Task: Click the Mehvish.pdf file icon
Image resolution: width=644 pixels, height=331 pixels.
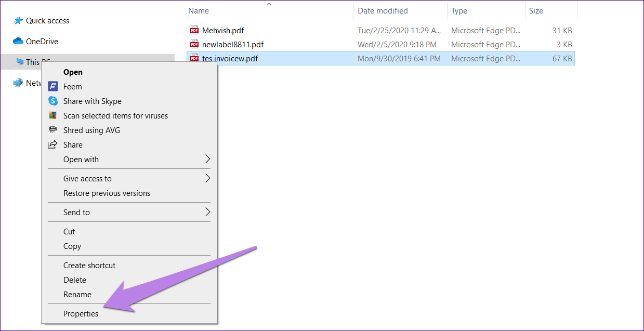Action: tap(194, 30)
